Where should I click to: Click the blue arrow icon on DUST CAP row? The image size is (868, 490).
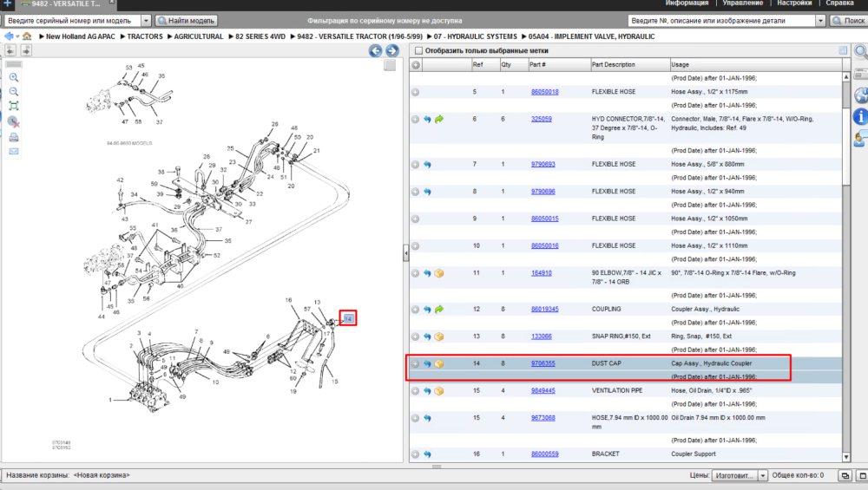point(427,364)
